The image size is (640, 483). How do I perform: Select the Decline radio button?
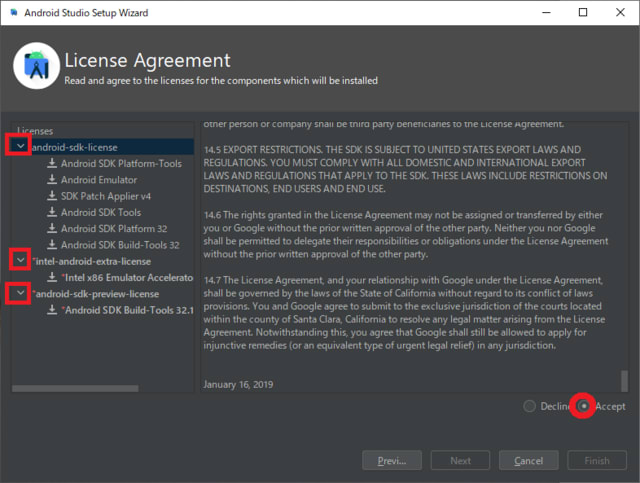[529, 407]
